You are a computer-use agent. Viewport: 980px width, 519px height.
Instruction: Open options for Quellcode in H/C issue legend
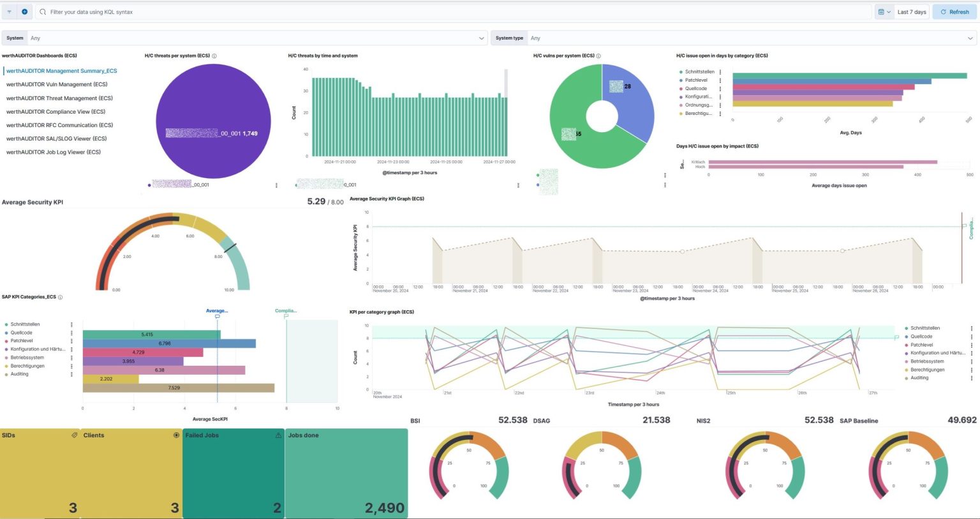click(x=720, y=89)
